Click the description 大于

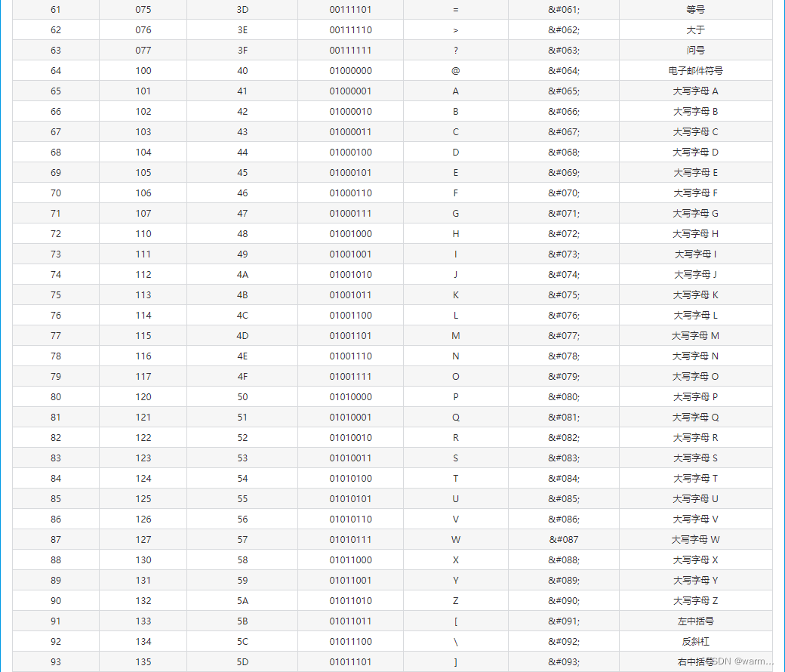[x=695, y=30]
